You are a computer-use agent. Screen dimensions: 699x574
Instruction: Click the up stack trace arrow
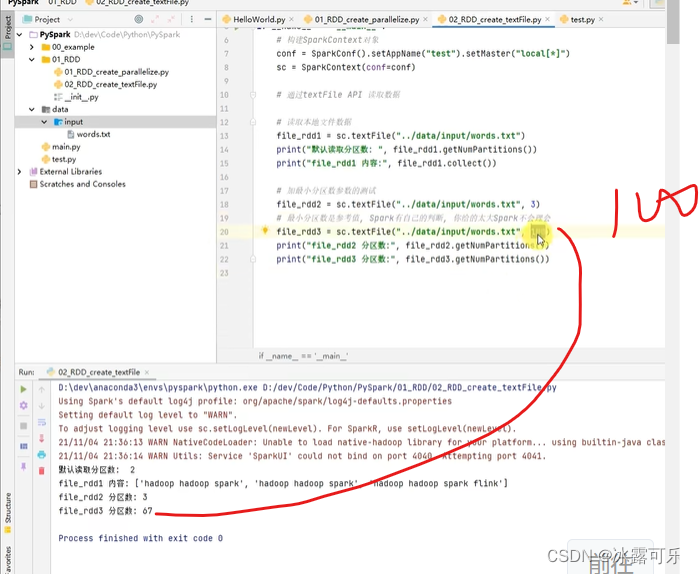coord(41,390)
